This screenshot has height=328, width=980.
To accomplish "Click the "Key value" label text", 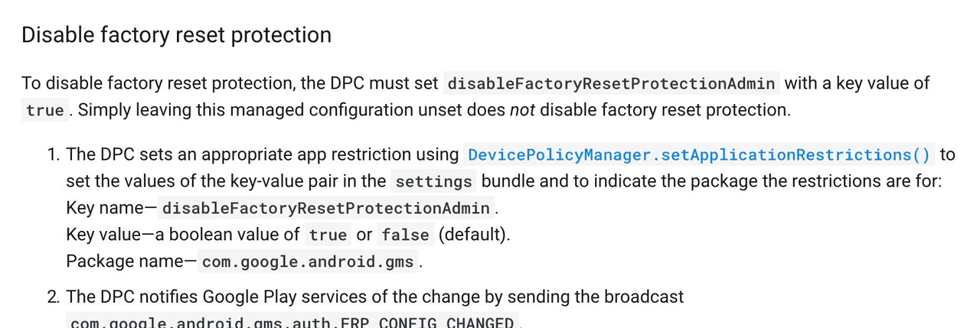I will click(104, 235).
